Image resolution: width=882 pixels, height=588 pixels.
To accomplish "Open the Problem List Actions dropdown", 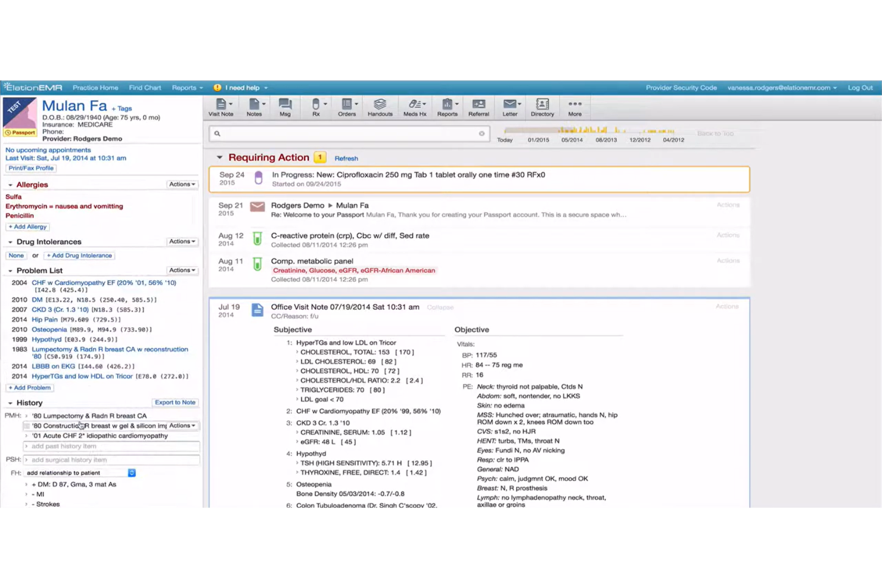I will coord(182,270).
